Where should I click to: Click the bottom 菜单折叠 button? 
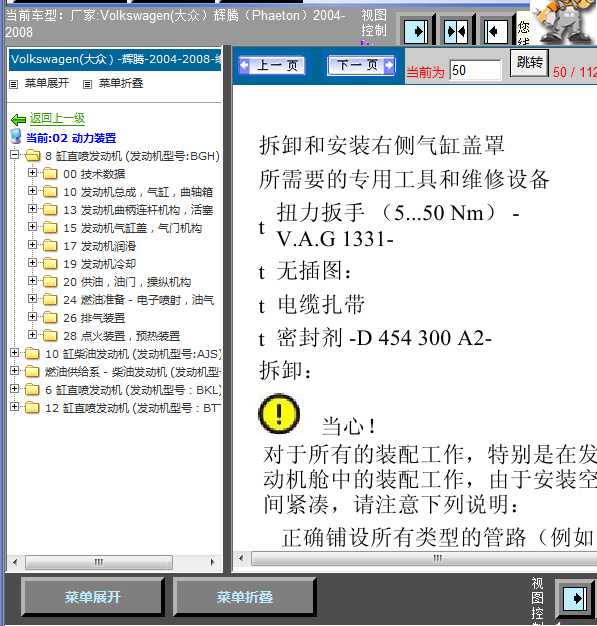[245, 597]
